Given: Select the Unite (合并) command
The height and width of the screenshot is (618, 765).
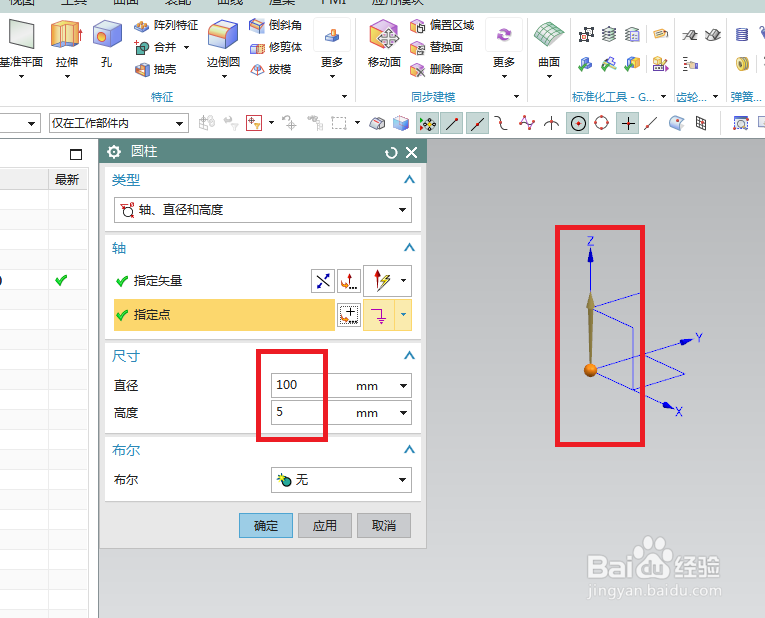Looking at the screenshot, I should point(156,47).
